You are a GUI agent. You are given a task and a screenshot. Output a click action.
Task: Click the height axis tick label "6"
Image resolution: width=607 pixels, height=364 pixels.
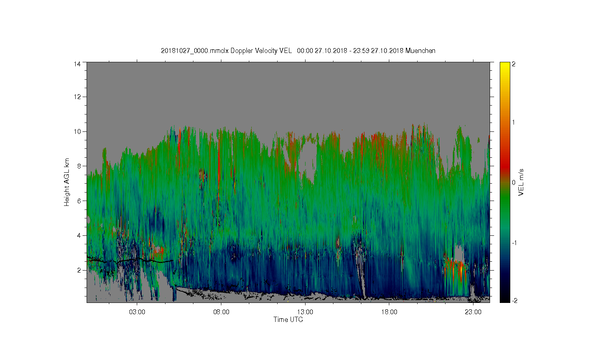coord(79,201)
